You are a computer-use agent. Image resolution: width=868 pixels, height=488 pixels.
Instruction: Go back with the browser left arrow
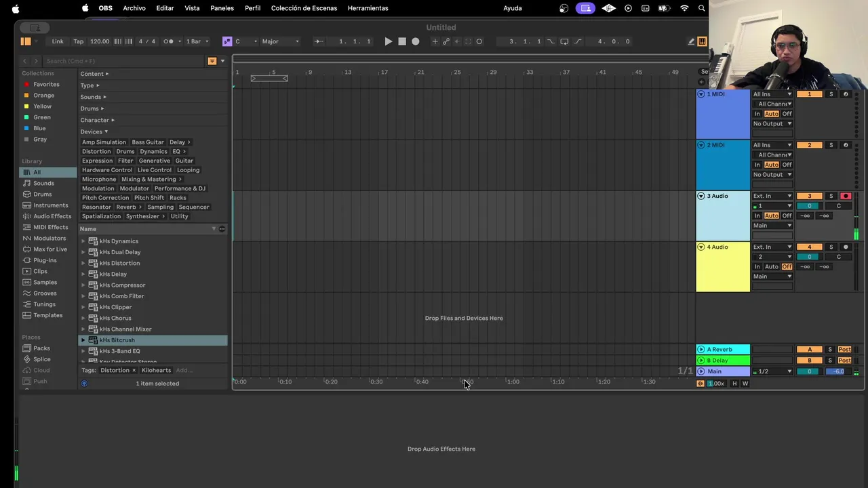pyautogui.click(x=25, y=61)
